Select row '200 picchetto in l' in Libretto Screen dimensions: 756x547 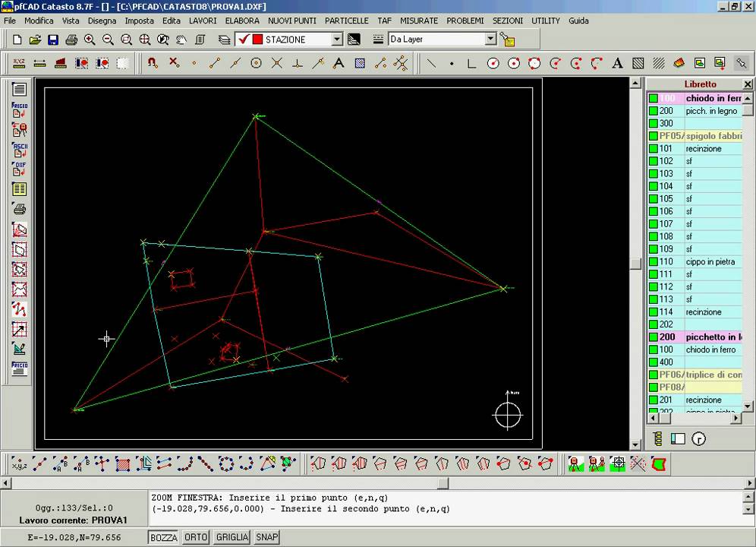(695, 337)
